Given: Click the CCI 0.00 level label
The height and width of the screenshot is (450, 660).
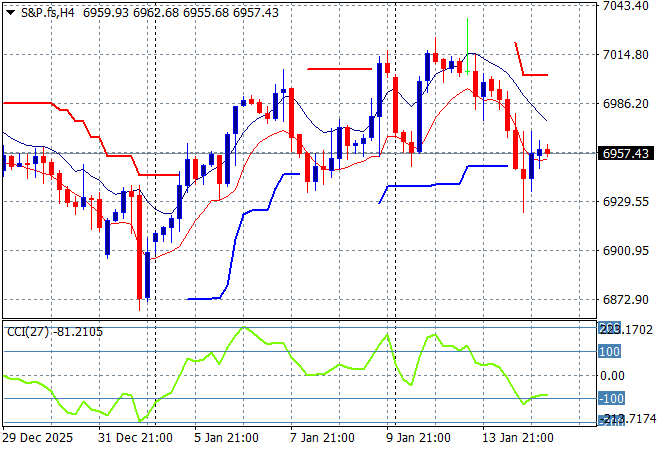Looking at the screenshot, I should [612, 375].
